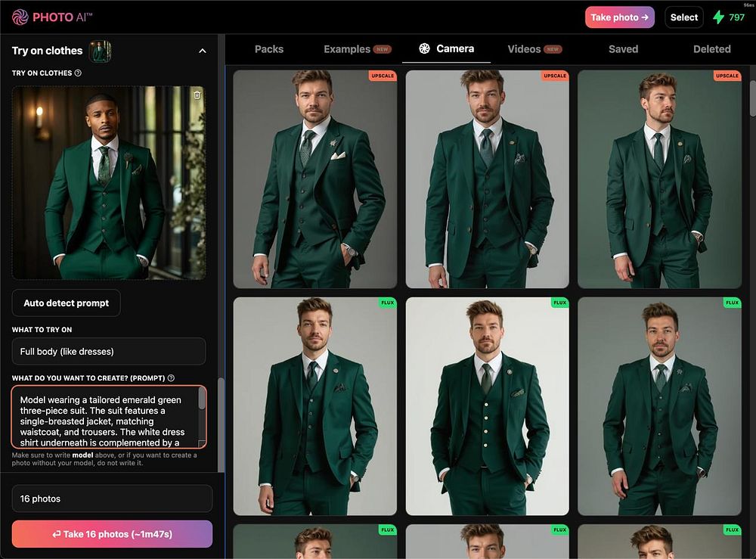Click help icon next to prompt label
This screenshot has height=559, width=756.
pyautogui.click(x=171, y=378)
